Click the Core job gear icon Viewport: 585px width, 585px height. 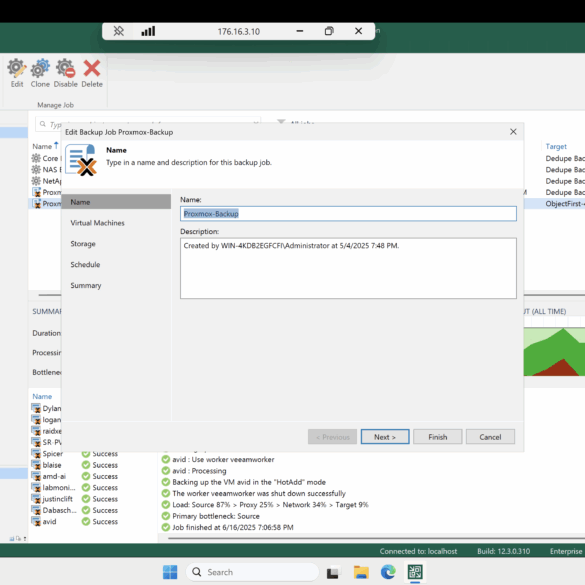tap(36, 158)
